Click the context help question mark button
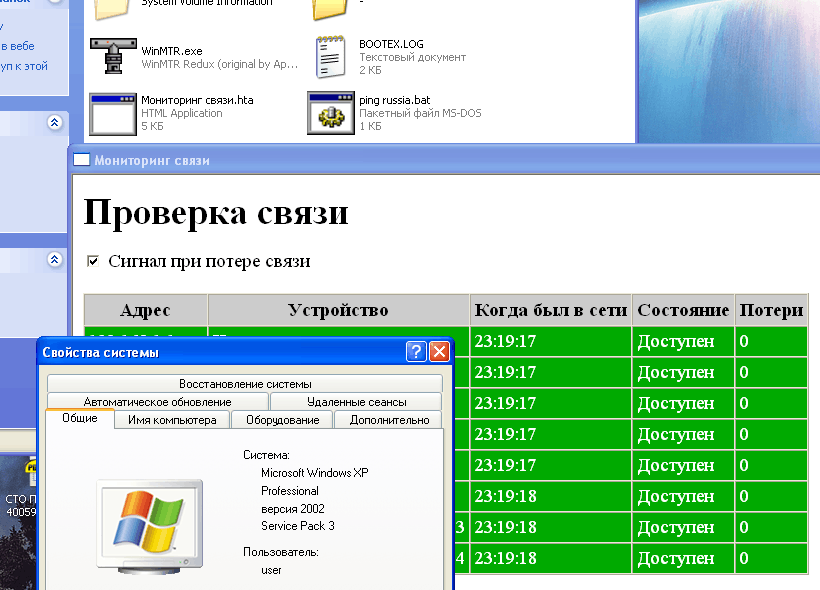Viewport: 820px width, 590px height. tap(417, 351)
